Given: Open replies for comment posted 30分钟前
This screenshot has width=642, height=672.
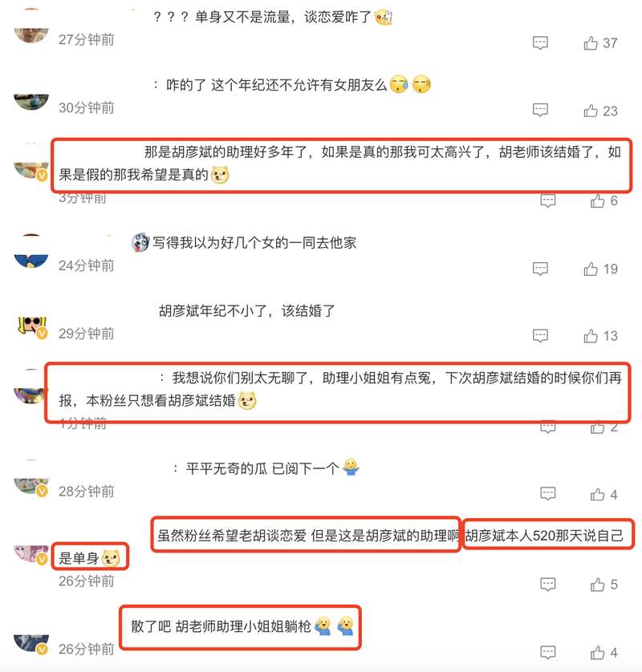Looking at the screenshot, I should coord(540,110).
